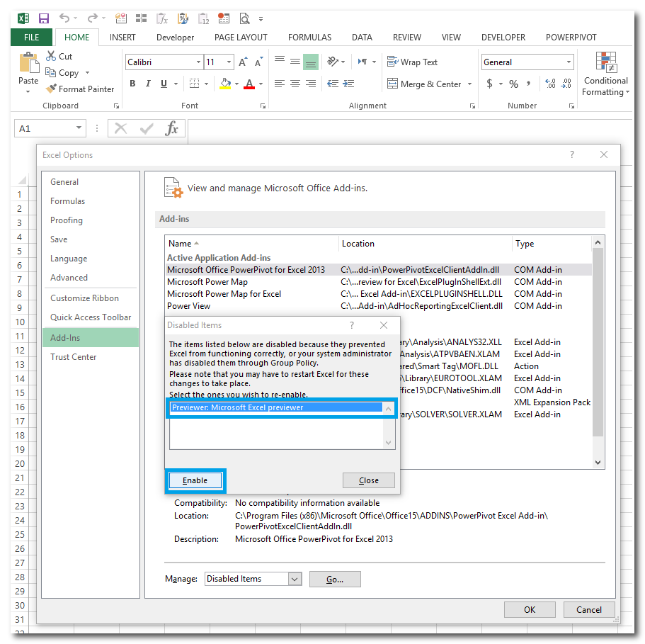Click the center horizontal alignment icon
This screenshot has height=644, width=645.
coord(295,84)
